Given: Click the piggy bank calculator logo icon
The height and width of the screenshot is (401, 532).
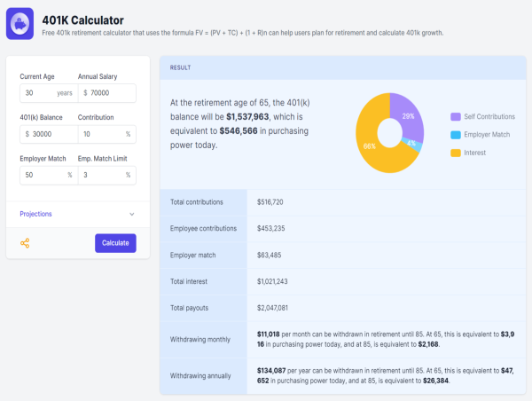Looking at the screenshot, I should (20, 24).
